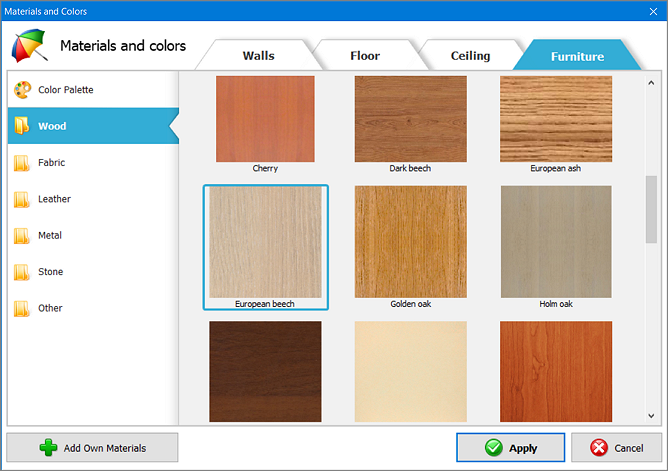The height and width of the screenshot is (471, 668).
Task: Click the Wood folder icon
Action: click(22, 126)
